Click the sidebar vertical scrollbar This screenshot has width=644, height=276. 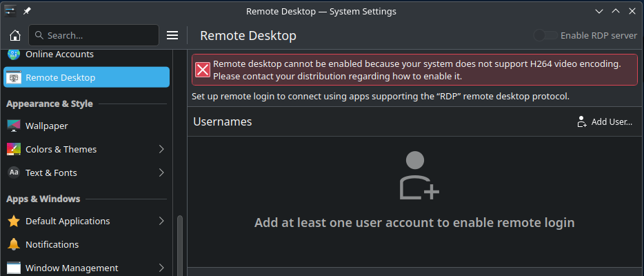coord(179,246)
